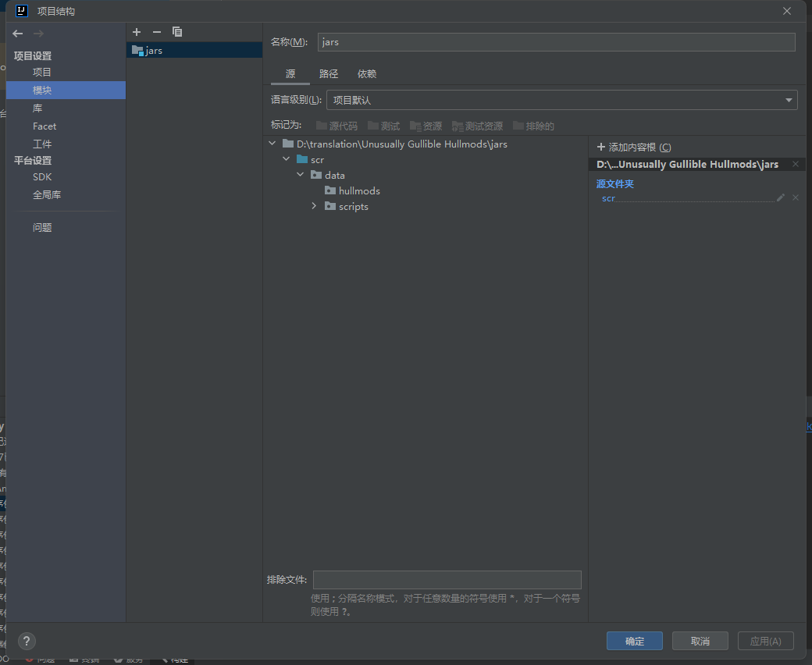Mark folder as 测试 (Tests)

pos(383,126)
